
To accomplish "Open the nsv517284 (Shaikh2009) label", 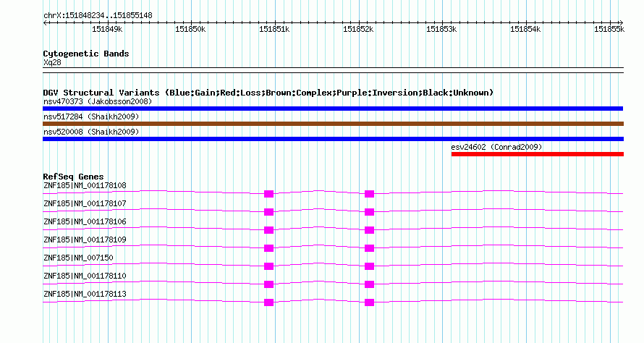I will tap(91, 117).
